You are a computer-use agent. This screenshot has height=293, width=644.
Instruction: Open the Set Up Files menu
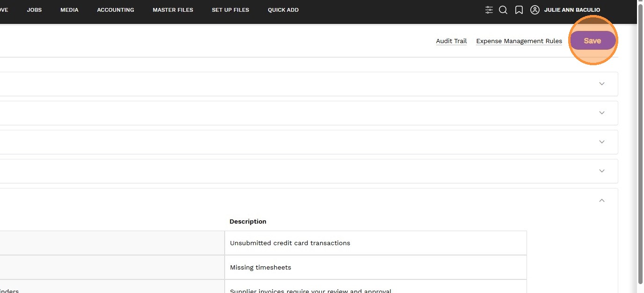coord(230,10)
